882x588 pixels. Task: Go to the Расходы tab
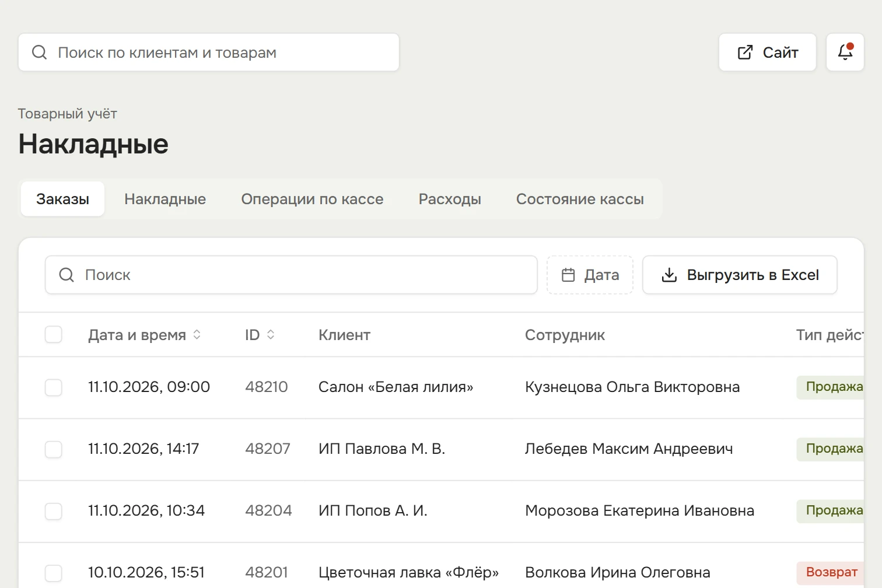pyautogui.click(x=450, y=199)
